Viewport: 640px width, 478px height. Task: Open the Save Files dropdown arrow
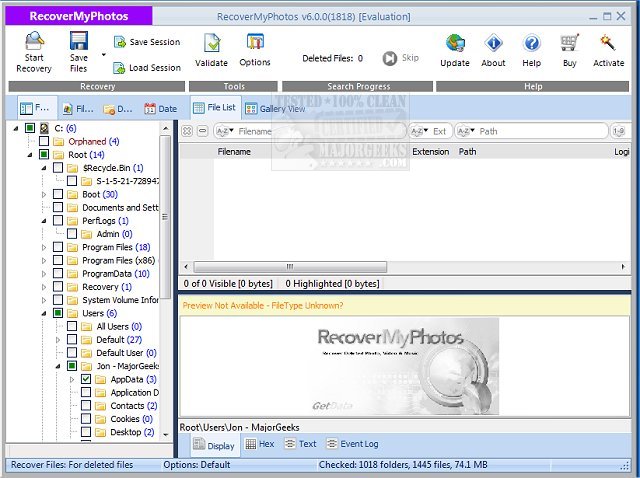104,55
